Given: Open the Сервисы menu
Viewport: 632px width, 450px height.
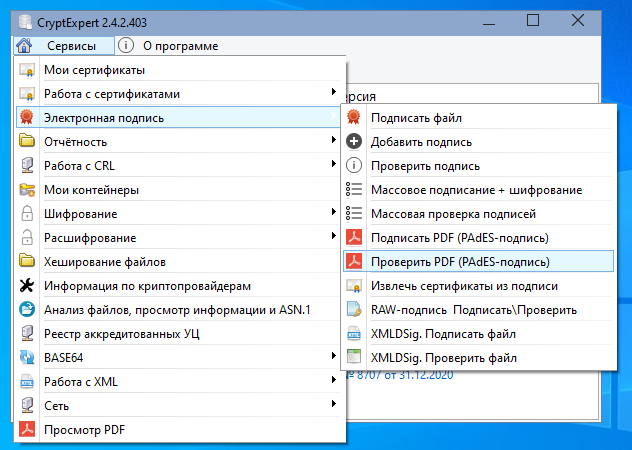Looking at the screenshot, I should tap(71, 46).
